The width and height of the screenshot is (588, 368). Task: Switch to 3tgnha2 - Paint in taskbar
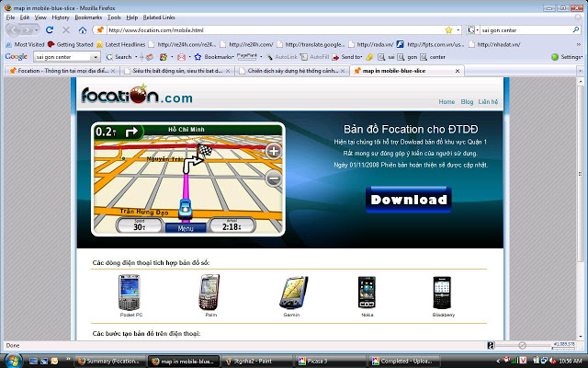click(258, 362)
